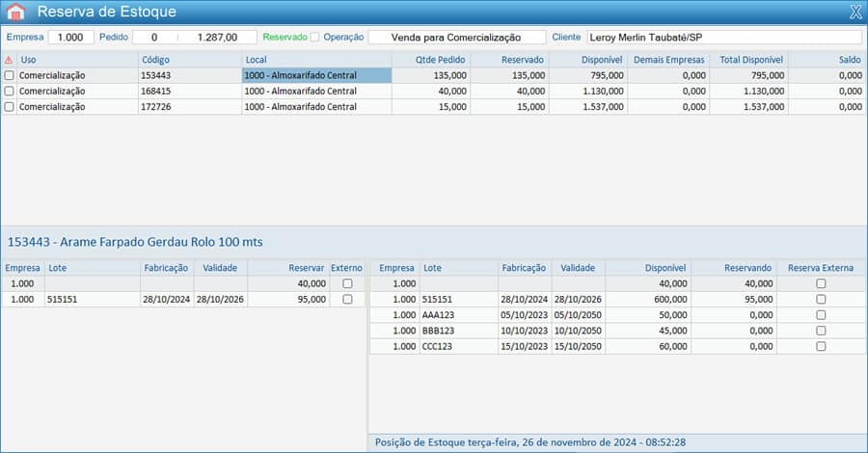Toggle Reserva Externa checkbox in the lot-less 40,000 row
Image resolution: width=868 pixels, height=453 pixels.
click(821, 283)
